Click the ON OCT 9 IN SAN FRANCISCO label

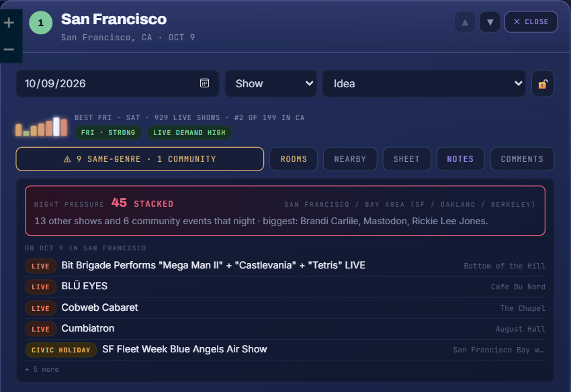(85, 248)
